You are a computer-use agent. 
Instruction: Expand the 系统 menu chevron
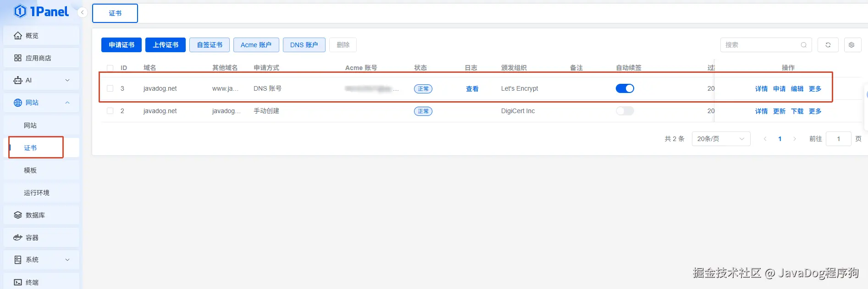[67, 260]
